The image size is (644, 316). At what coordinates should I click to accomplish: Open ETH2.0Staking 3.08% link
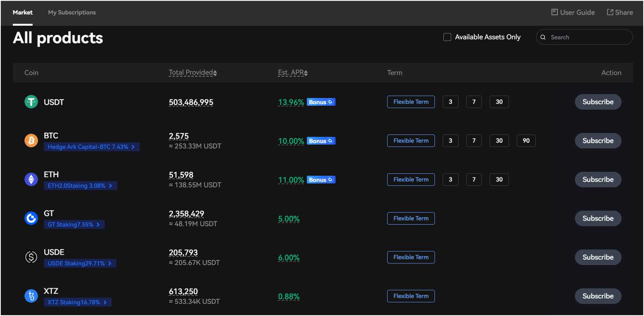tap(80, 186)
